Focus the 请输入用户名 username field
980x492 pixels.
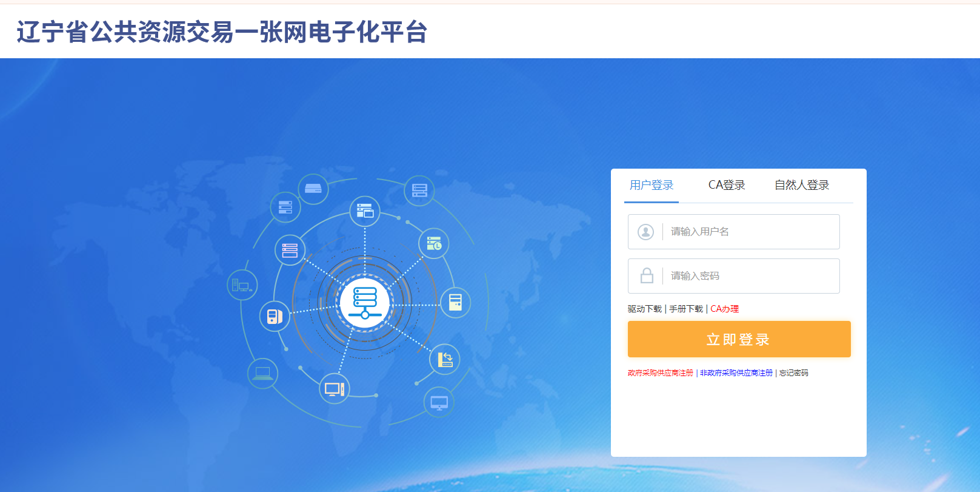click(750, 232)
